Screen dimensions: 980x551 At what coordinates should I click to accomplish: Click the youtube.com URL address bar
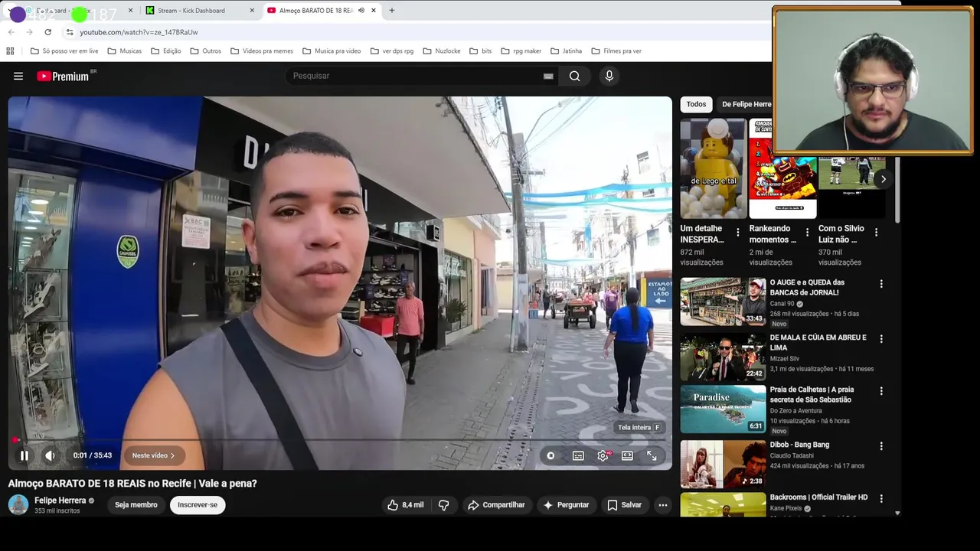point(139,32)
